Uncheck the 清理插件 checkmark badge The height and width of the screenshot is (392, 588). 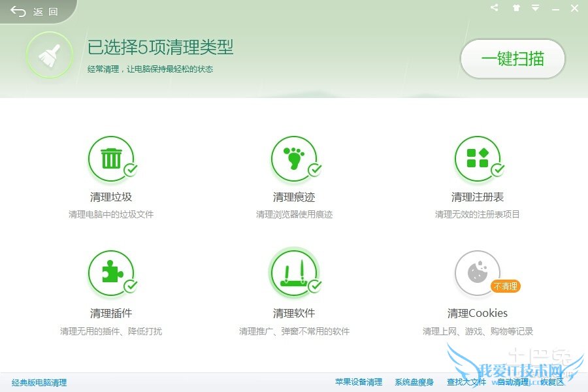(131, 286)
